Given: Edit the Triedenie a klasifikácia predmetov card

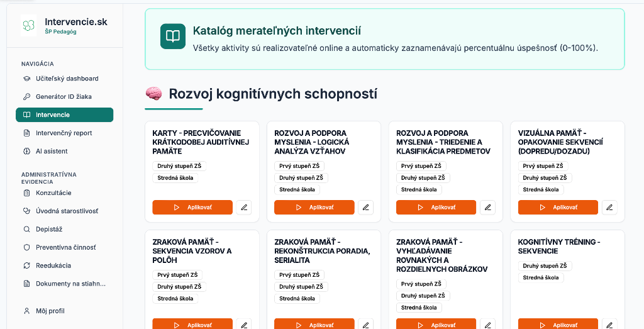Looking at the screenshot, I should click(x=487, y=208).
